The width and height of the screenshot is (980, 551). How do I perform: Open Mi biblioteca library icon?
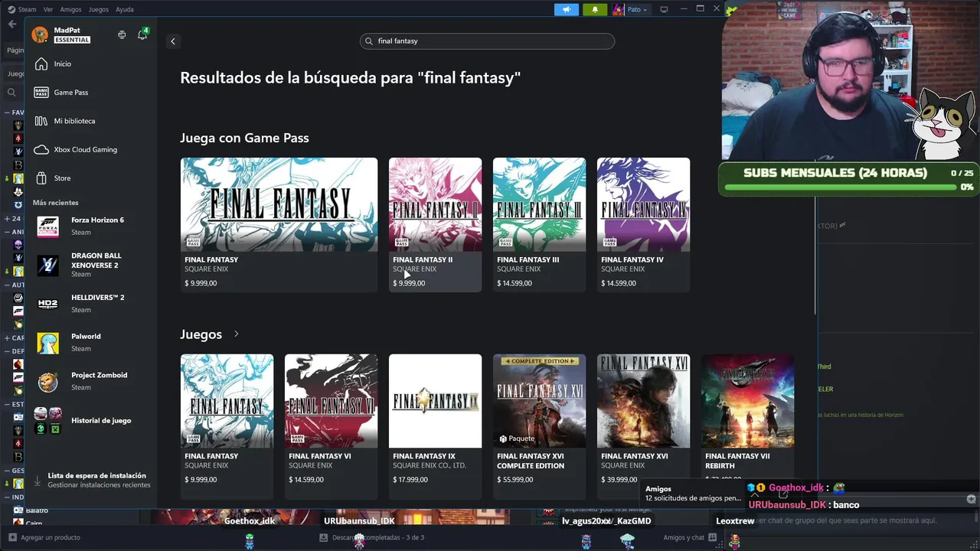pos(41,121)
